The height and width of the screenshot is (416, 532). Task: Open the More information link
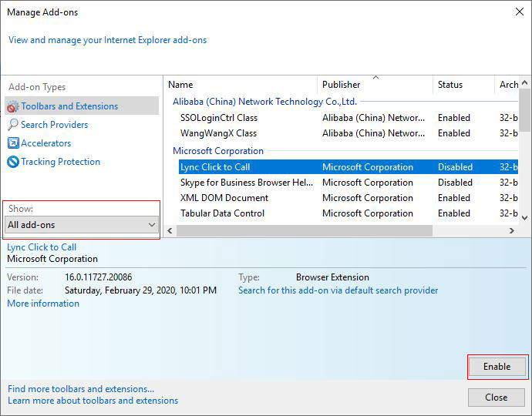43,304
